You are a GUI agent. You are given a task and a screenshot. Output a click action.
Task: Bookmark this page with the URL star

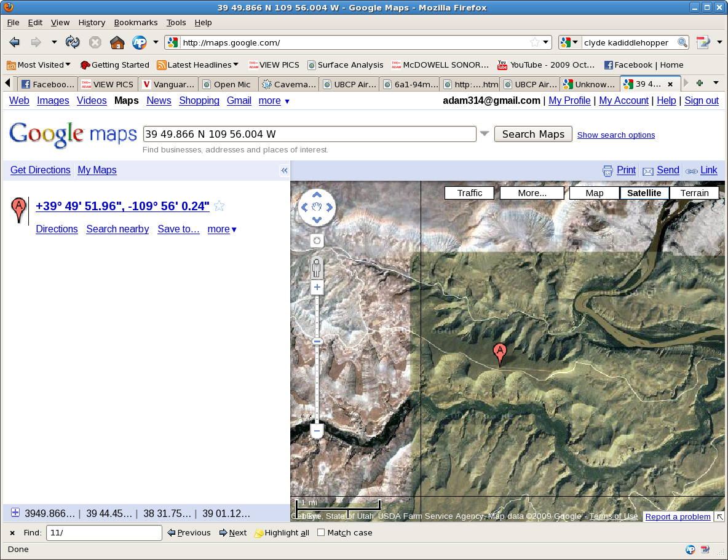[x=534, y=42]
